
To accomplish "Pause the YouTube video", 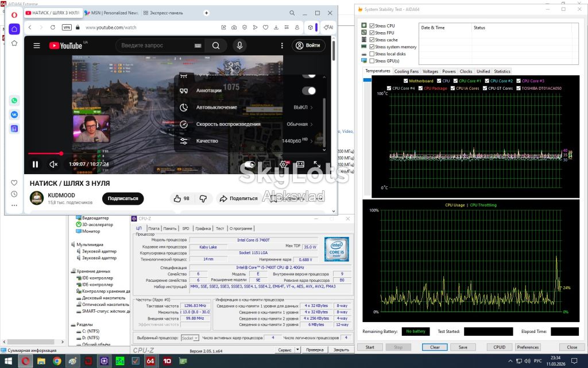I will click(x=35, y=164).
